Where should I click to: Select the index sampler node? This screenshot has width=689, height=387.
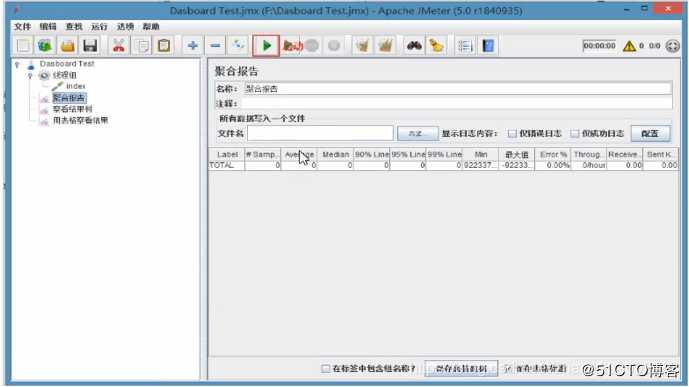pyautogui.click(x=76, y=86)
